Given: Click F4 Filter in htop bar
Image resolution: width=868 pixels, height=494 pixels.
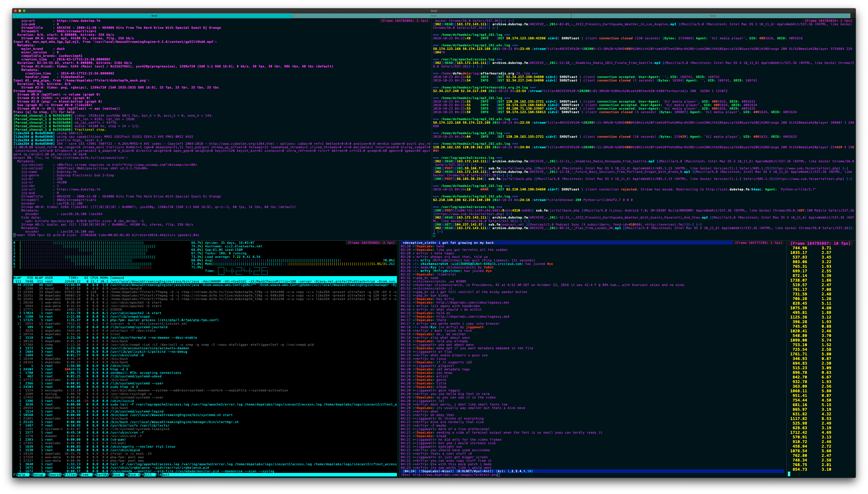Looking at the screenshot, I should [69, 475].
